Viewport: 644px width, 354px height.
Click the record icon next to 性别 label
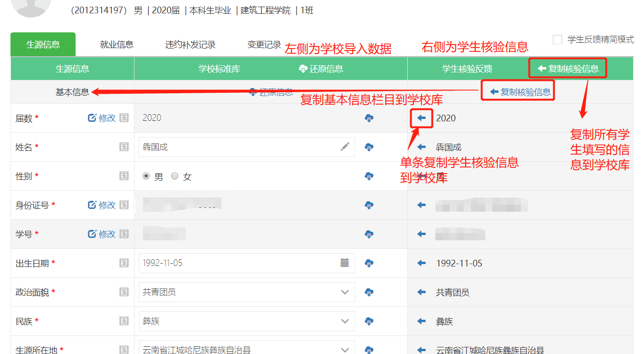pos(124,176)
